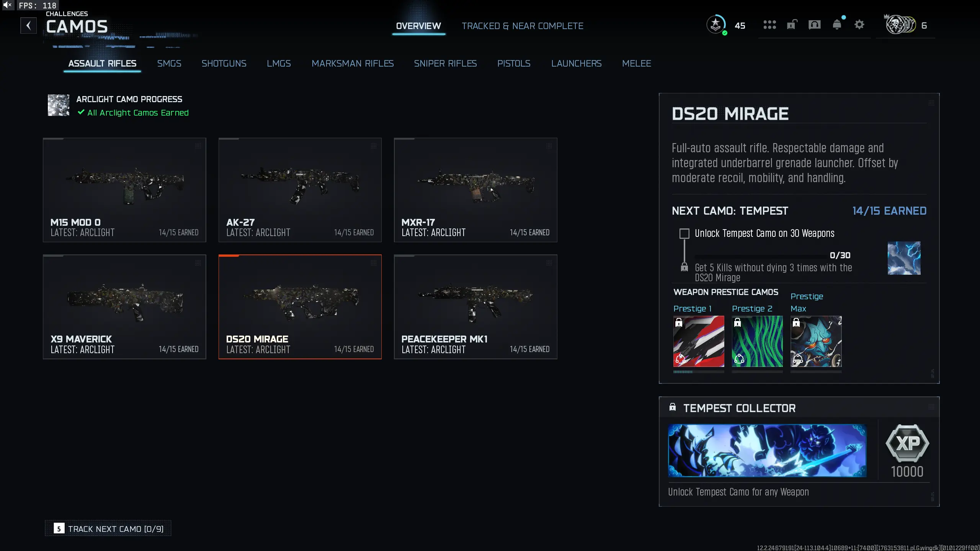980x551 pixels.
Task: Select the Prestige Max camo thumbnail
Action: point(816,342)
